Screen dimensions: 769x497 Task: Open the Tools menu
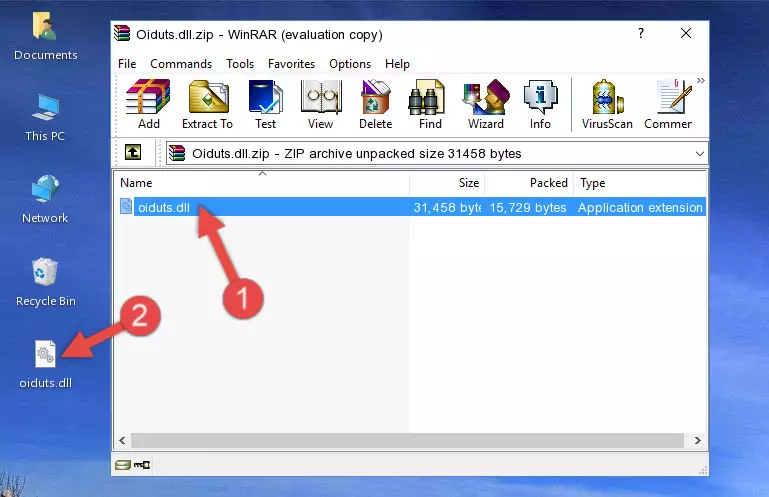(240, 64)
